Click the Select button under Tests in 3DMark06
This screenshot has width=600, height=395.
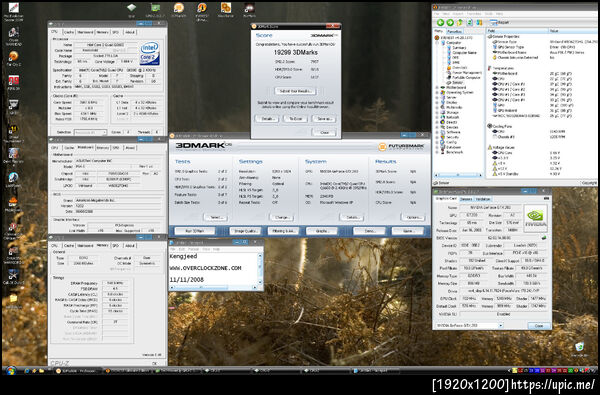(x=216, y=217)
